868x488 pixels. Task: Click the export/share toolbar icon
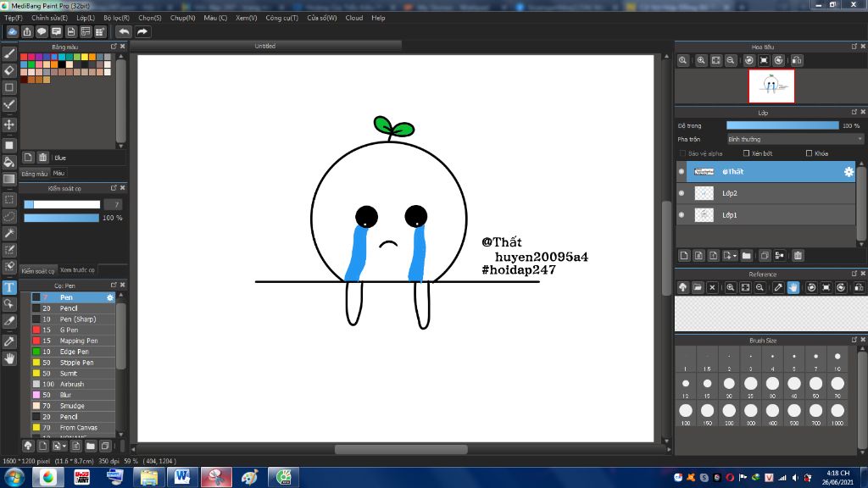point(27,31)
